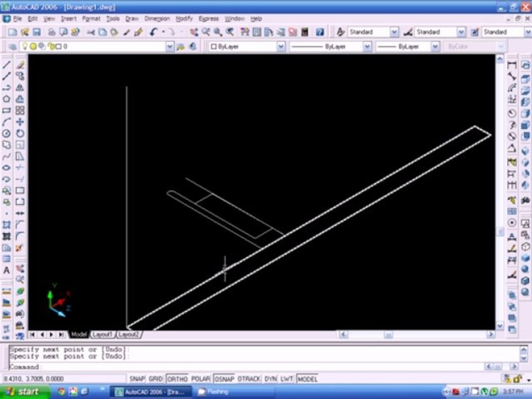Screen dimensions: 532x399
Task: Click the Command line input area
Action: click(x=246, y=367)
